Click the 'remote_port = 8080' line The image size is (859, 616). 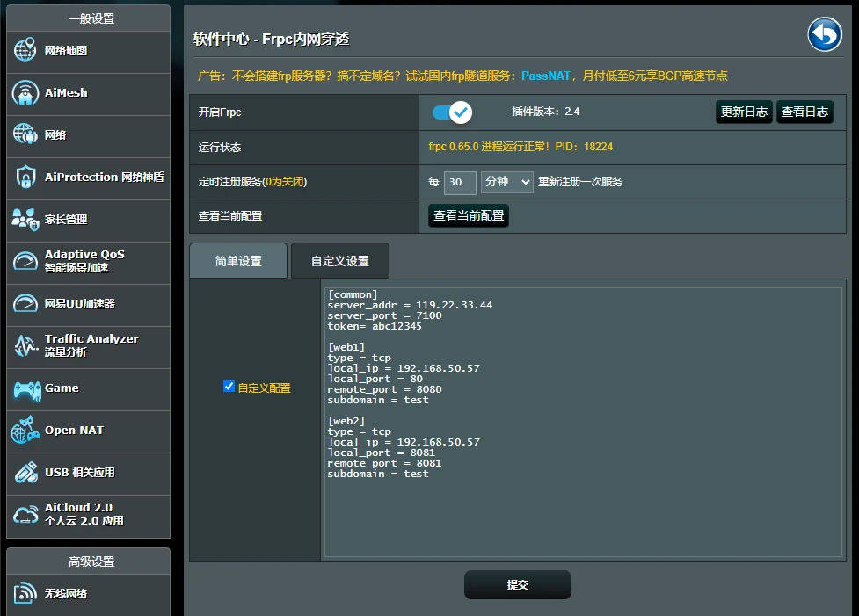[x=384, y=389]
